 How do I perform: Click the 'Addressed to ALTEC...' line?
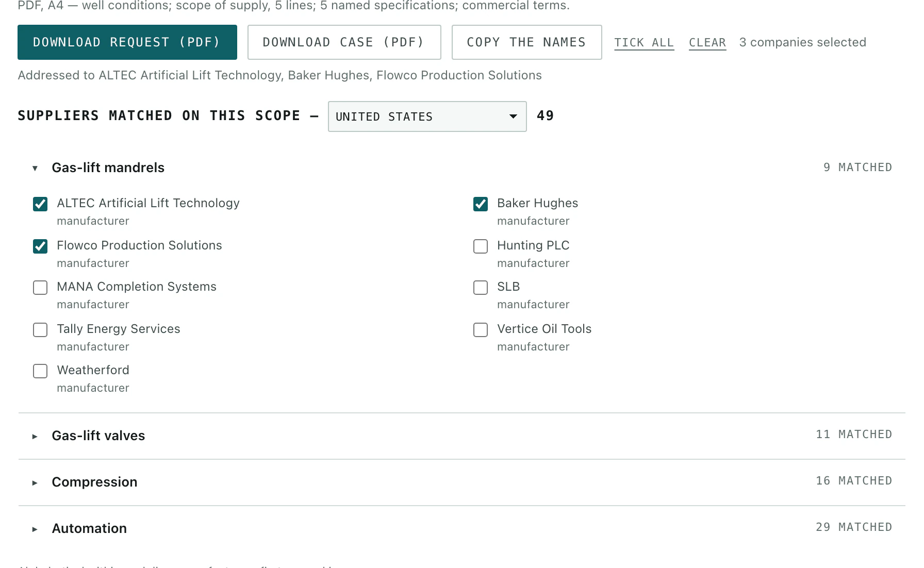click(280, 75)
